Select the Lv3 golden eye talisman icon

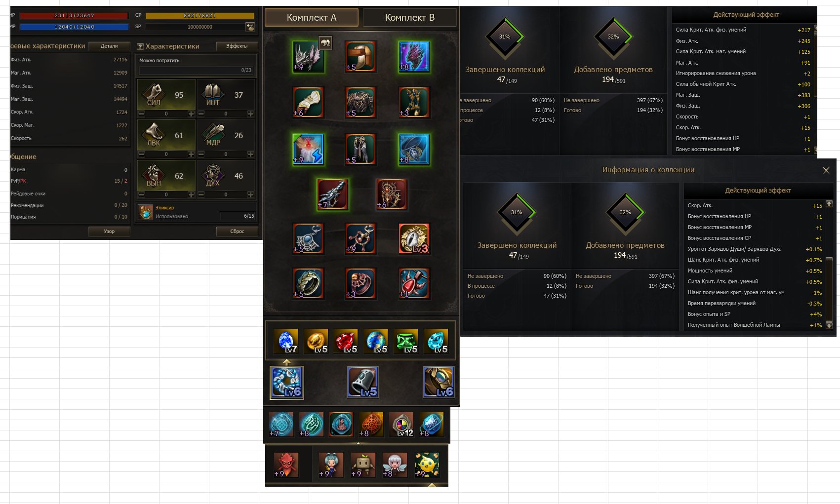pos(414,239)
